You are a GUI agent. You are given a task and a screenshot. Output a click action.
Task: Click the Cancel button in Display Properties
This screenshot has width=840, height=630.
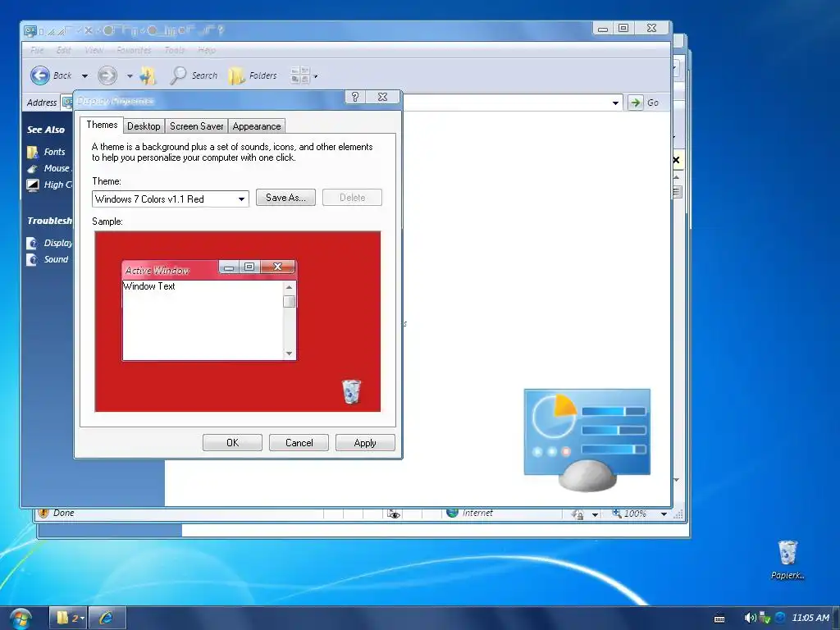coord(299,442)
